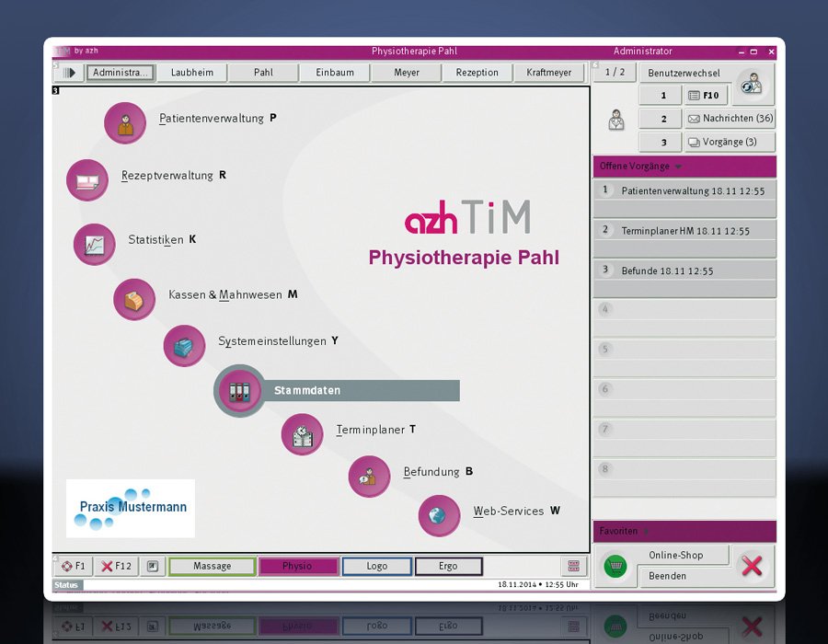Viewport: 828px width, 644px height.
Task: Open the Web-Services globe icon
Action: point(439,516)
